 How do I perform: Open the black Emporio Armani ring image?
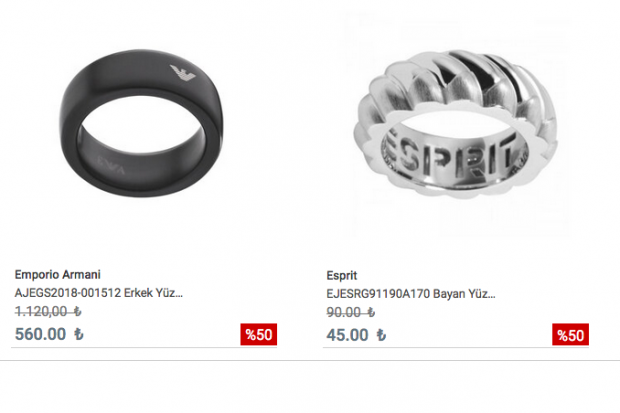tap(141, 123)
